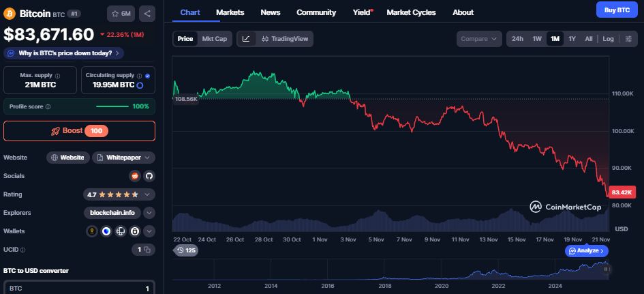
Task: Select the line chart view icon
Action: 247,39
